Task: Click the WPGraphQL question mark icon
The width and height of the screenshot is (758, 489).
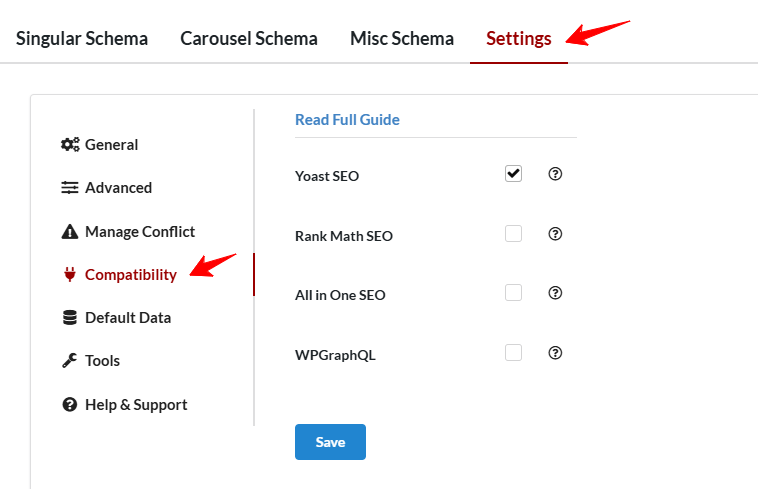Action: pyautogui.click(x=556, y=353)
